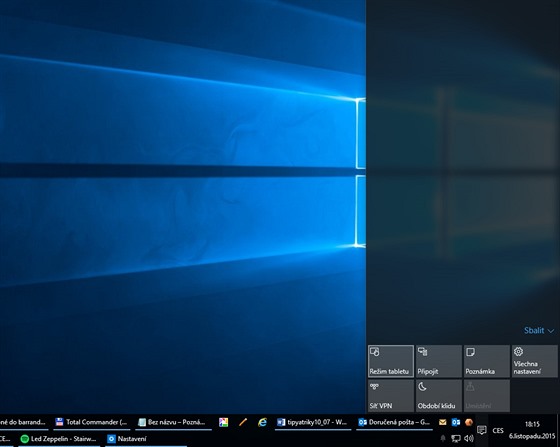
Task: Click the Notepad icon on Bez názvu button
Action: [142, 422]
